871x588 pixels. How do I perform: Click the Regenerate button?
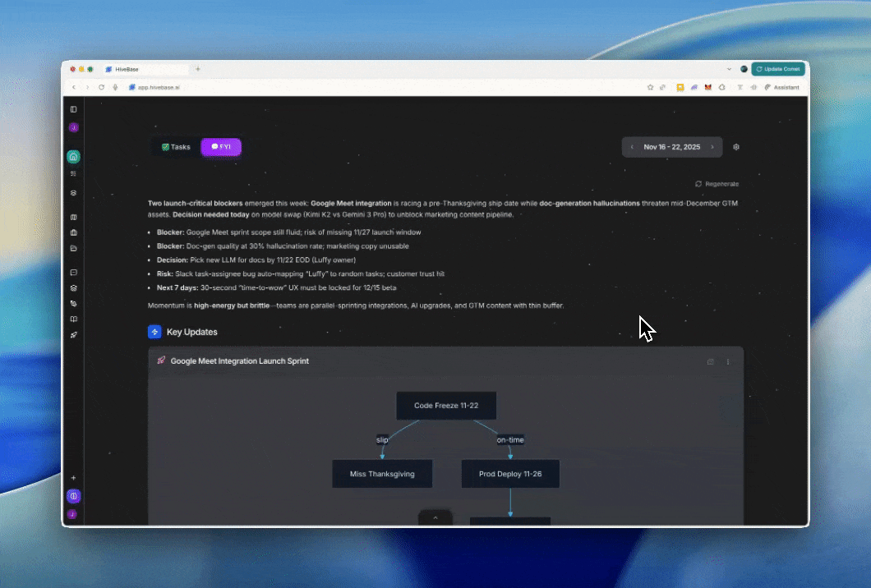[717, 184]
